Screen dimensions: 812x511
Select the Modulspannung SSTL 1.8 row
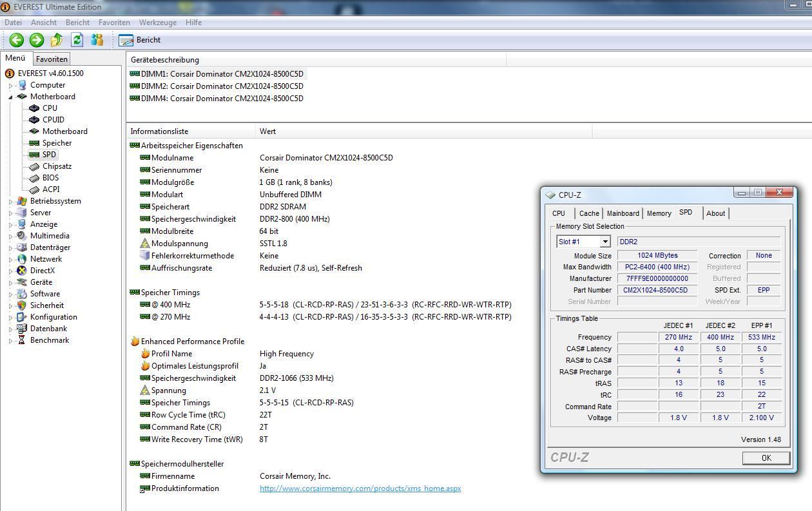[x=213, y=244]
